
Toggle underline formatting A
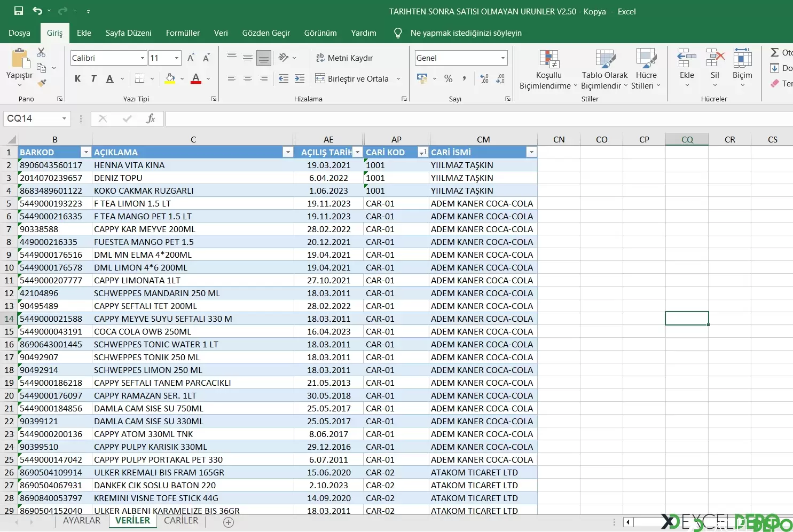pos(109,78)
